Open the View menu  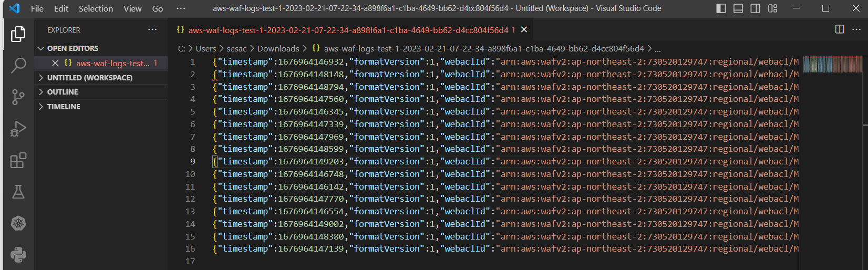132,8
